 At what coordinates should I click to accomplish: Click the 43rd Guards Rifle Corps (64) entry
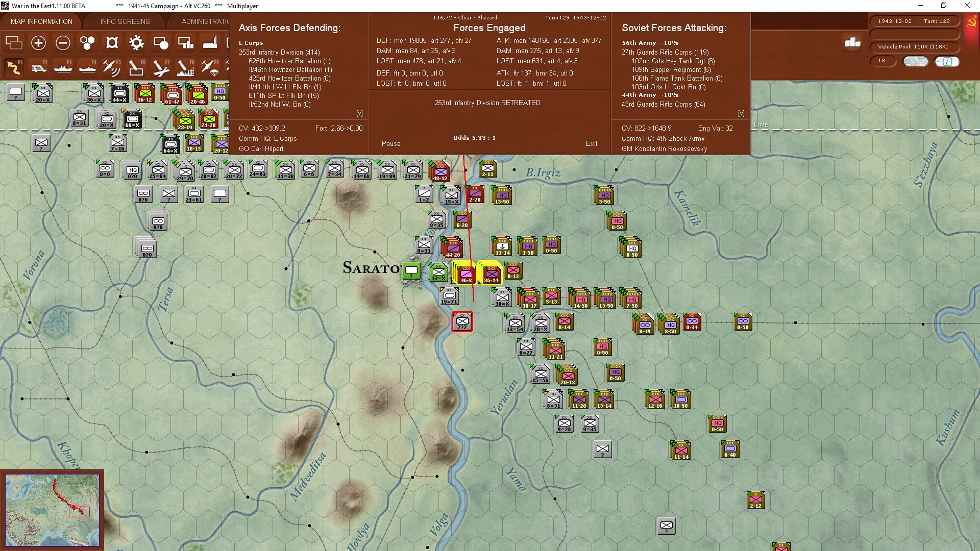[x=663, y=104]
